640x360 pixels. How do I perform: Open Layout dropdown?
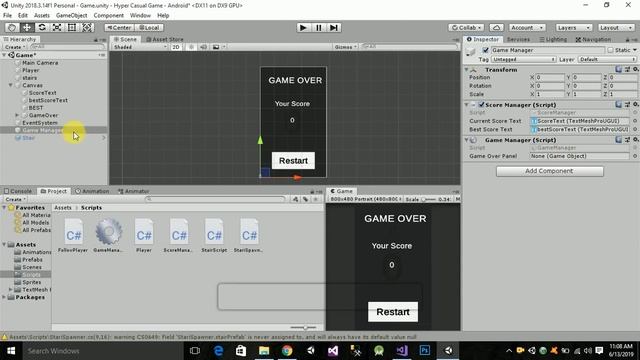click(x=616, y=27)
